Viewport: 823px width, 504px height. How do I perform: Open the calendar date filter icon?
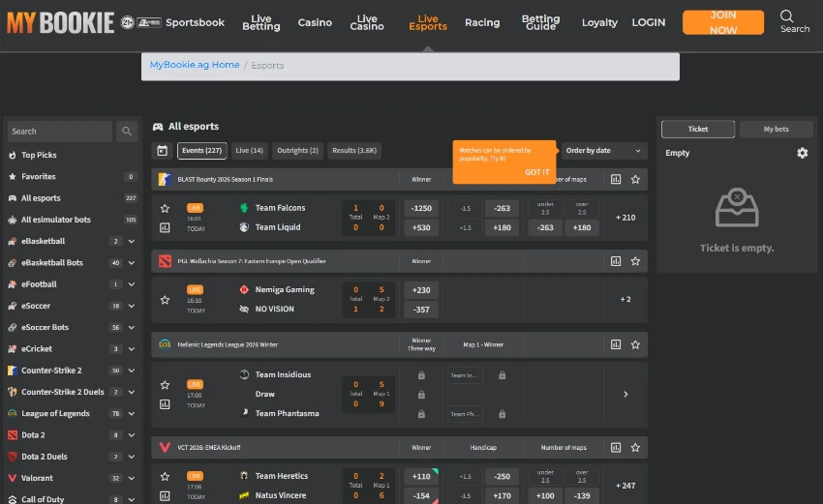163,151
